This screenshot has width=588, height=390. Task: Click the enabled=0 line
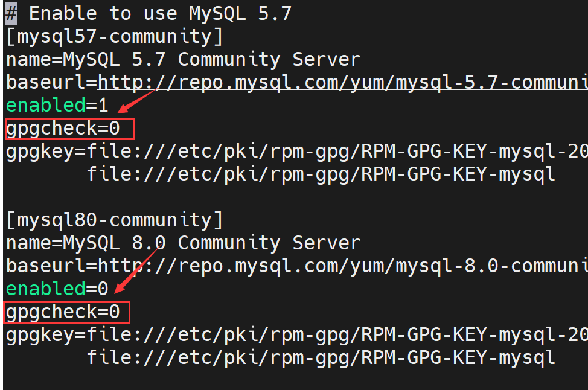tap(57, 289)
